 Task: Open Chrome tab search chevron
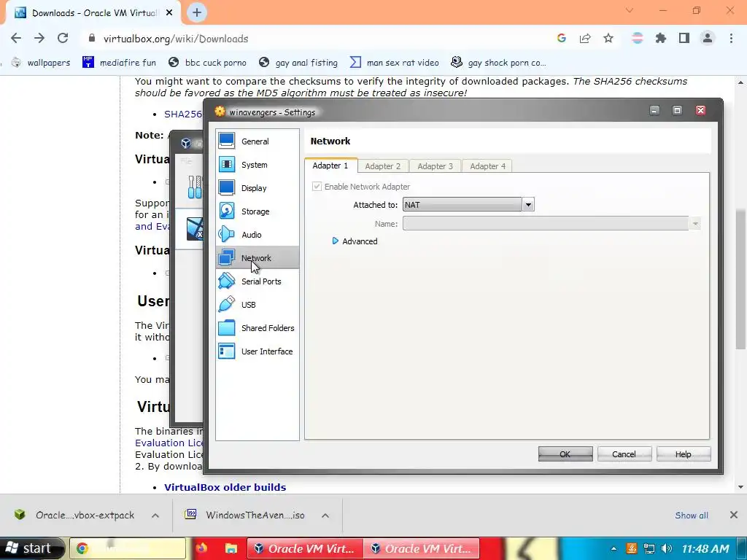(630, 10)
